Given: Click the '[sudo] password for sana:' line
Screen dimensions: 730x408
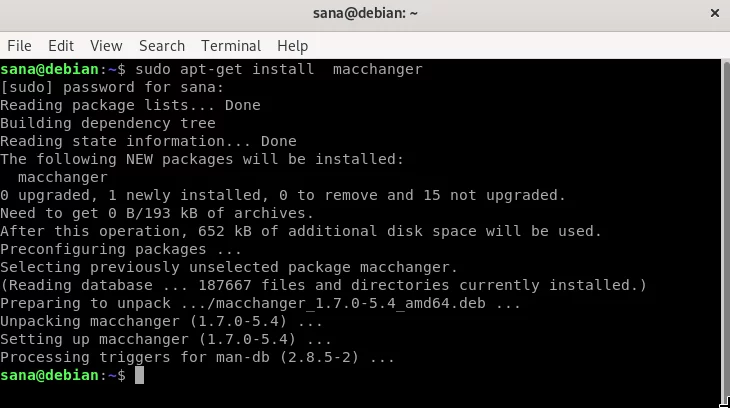Looking at the screenshot, I should (112, 87).
